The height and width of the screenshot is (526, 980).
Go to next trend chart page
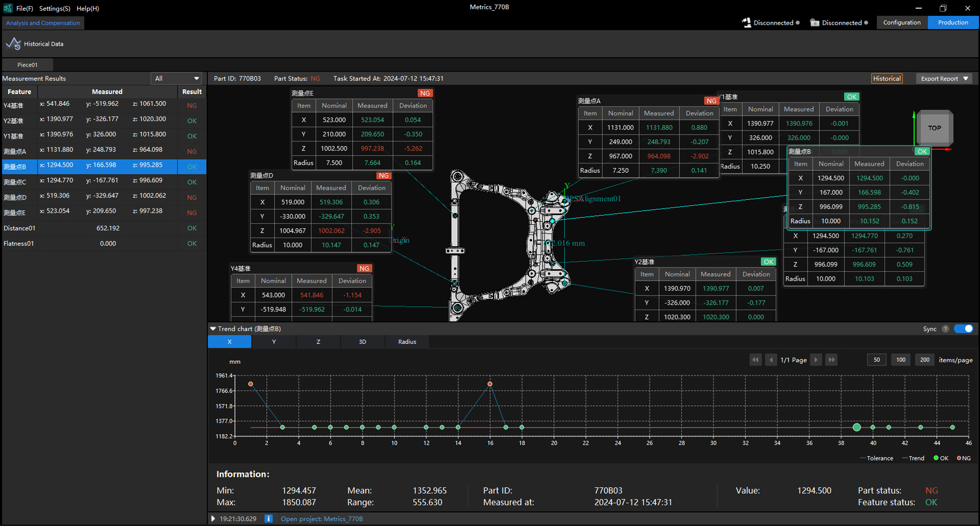pos(816,360)
